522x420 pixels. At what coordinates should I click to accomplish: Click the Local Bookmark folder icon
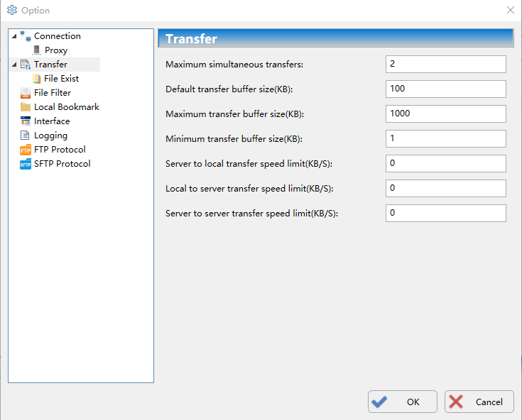(26, 107)
